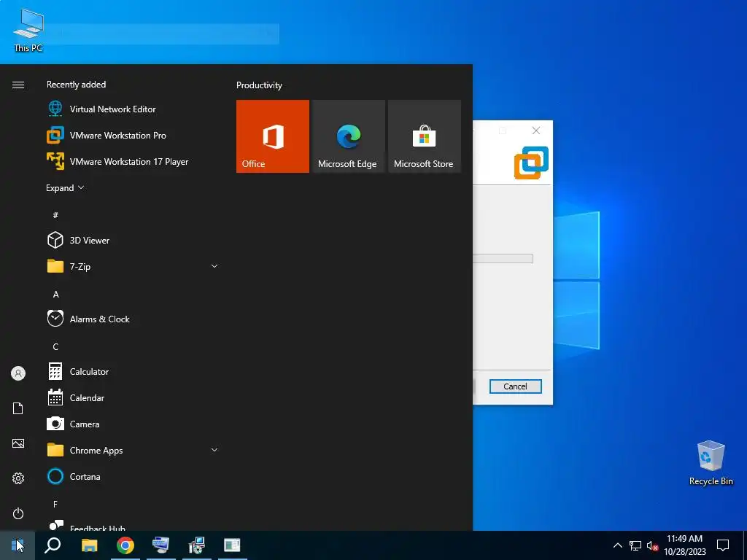The height and width of the screenshot is (560, 747).
Task: Click the Productivity group title
Action: [259, 85]
